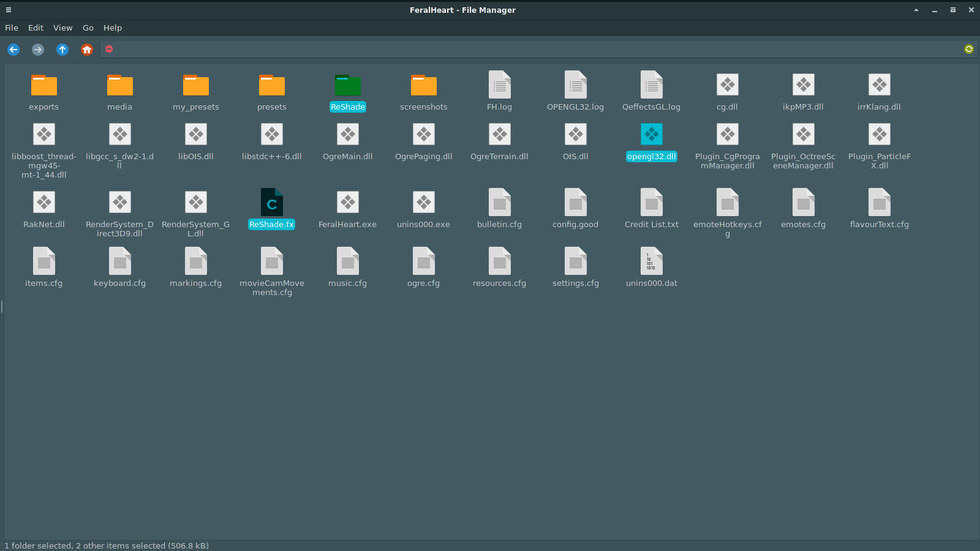Click the Plugin_OctreeSceneManager.dll file name
The height and width of the screenshot is (551, 980).
click(804, 161)
